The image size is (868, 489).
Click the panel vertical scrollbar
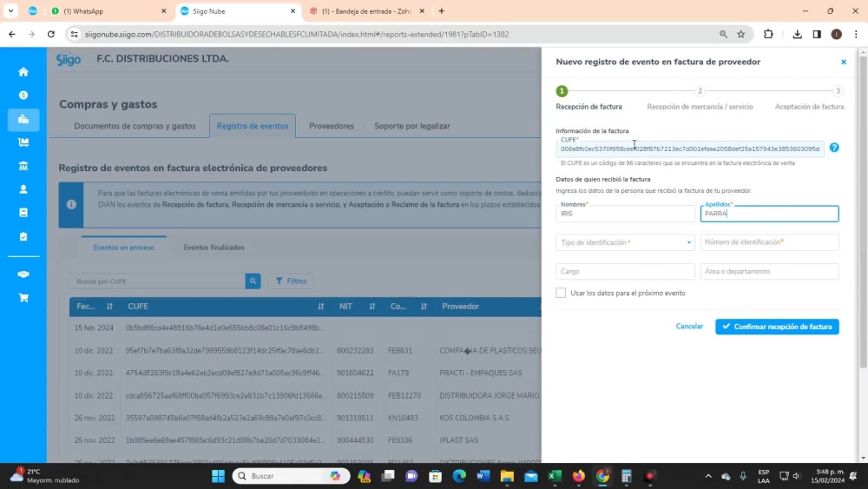pos(863,210)
